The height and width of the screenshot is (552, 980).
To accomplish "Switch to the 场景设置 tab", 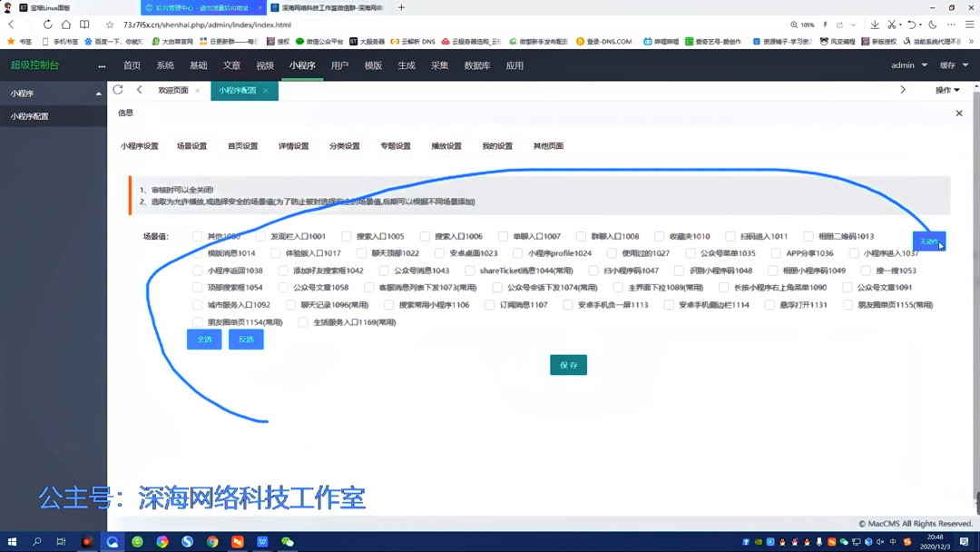I will click(x=190, y=145).
